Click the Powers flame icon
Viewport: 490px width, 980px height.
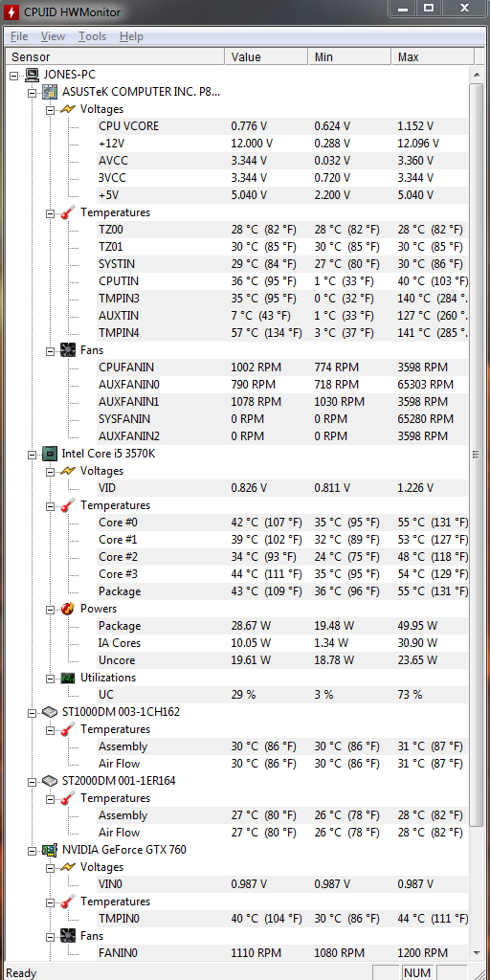coord(68,609)
